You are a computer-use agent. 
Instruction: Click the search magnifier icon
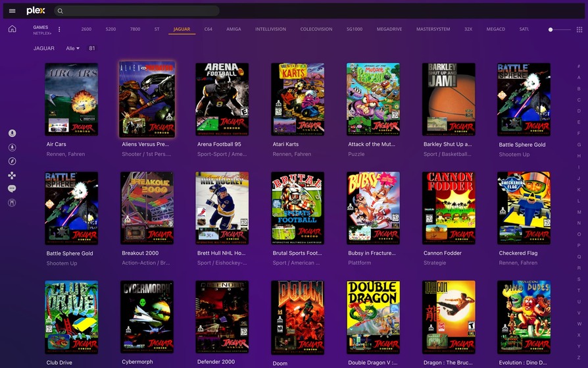[60, 11]
